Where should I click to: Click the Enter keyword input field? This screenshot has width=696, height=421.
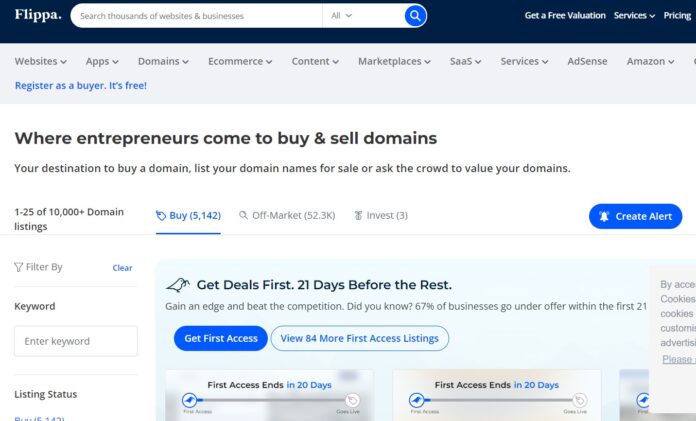pos(76,341)
